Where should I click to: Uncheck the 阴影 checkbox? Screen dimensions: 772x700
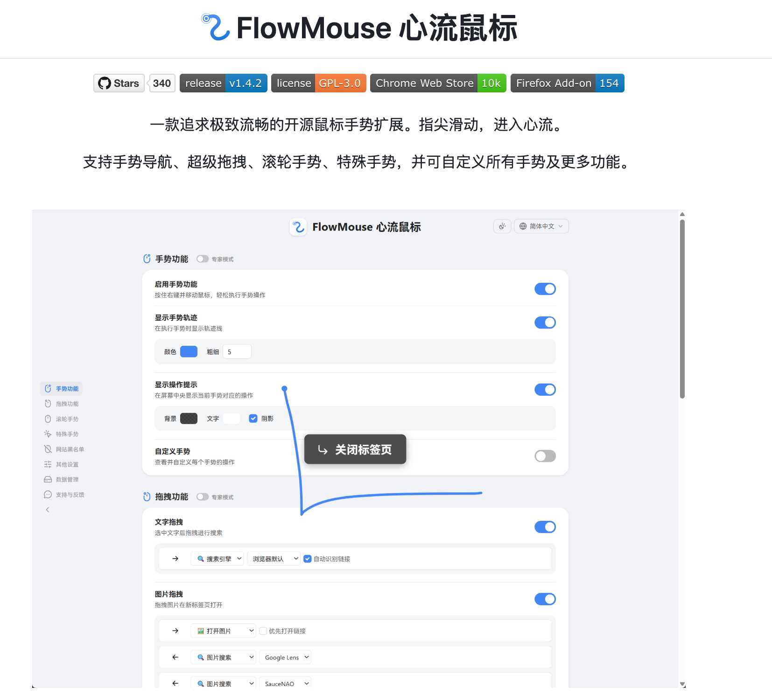pyautogui.click(x=253, y=419)
